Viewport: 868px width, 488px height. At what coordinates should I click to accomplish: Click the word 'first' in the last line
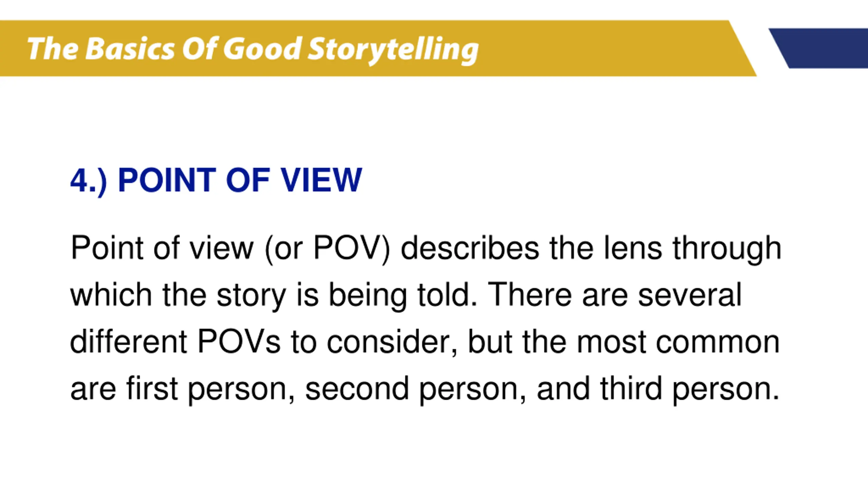click(x=152, y=388)
